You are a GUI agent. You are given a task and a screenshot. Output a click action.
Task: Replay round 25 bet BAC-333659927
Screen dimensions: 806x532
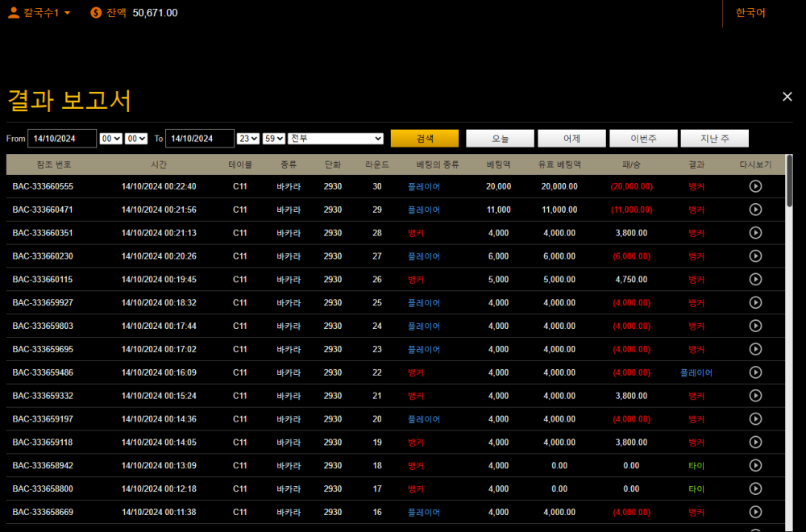pos(755,302)
